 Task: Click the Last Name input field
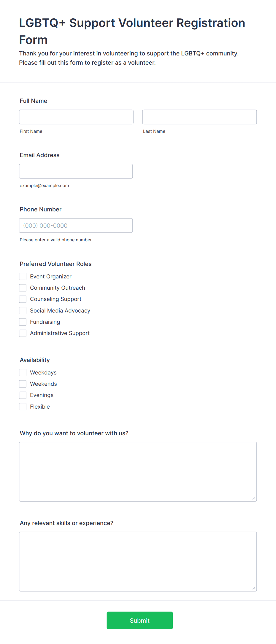click(199, 117)
